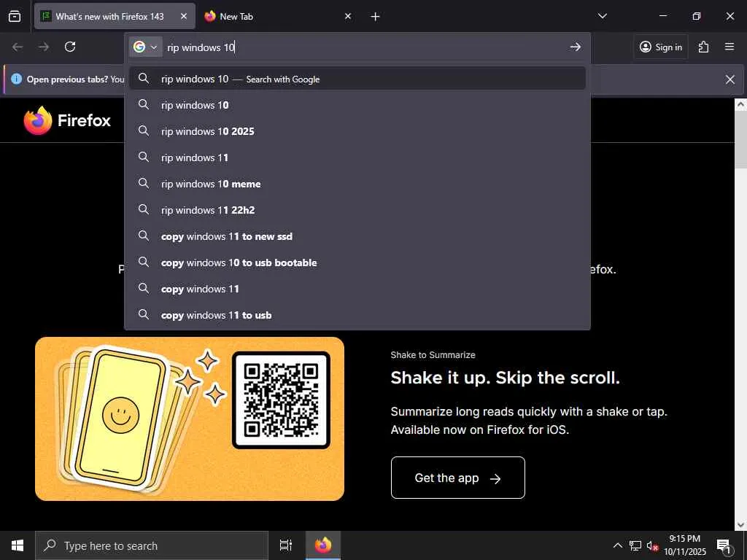This screenshot has height=560, width=747.
Task: Click the smiling phone card illustration
Action: (123, 418)
